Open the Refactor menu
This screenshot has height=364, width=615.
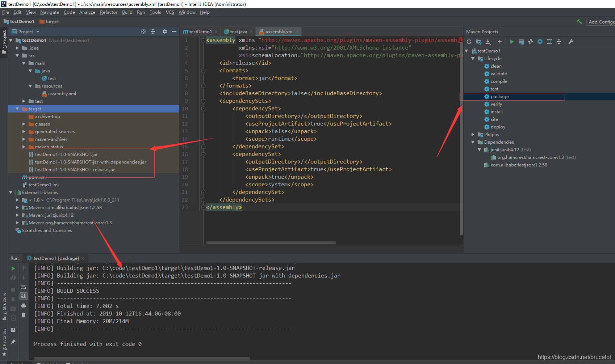click(109, 12)
